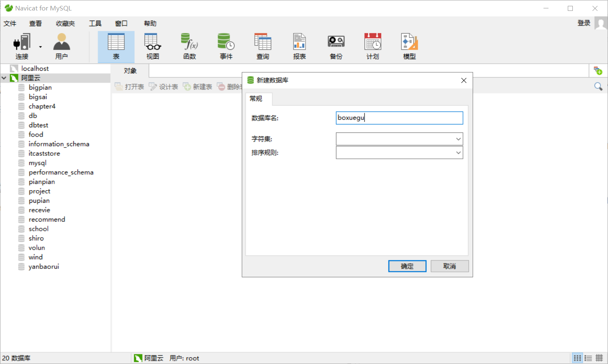This screenshot has height=364, width=608.
Task: Select the 视图 (View) toolbar icon
Action: coord(153,46)
